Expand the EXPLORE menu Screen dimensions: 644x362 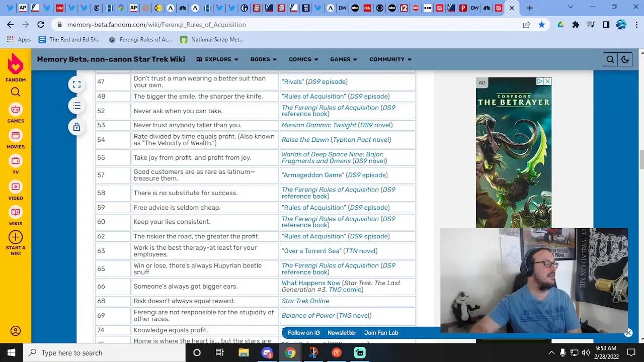tap(217, 59)
